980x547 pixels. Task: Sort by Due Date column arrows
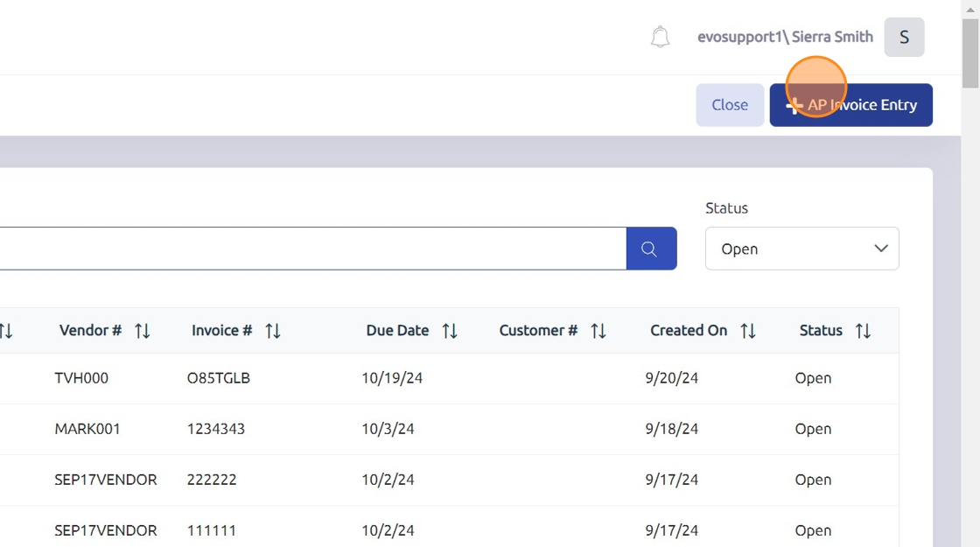click(450, 331)
